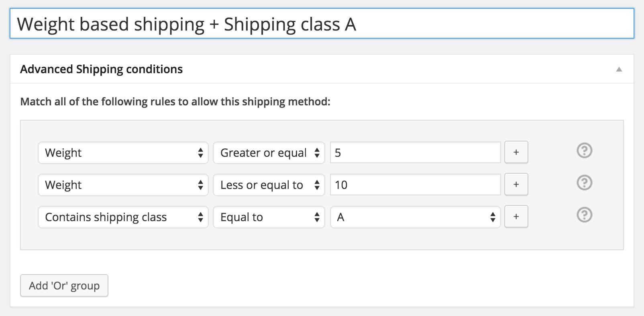
Task: Open first Weight condition dropdown
Action: coord(123,153)
